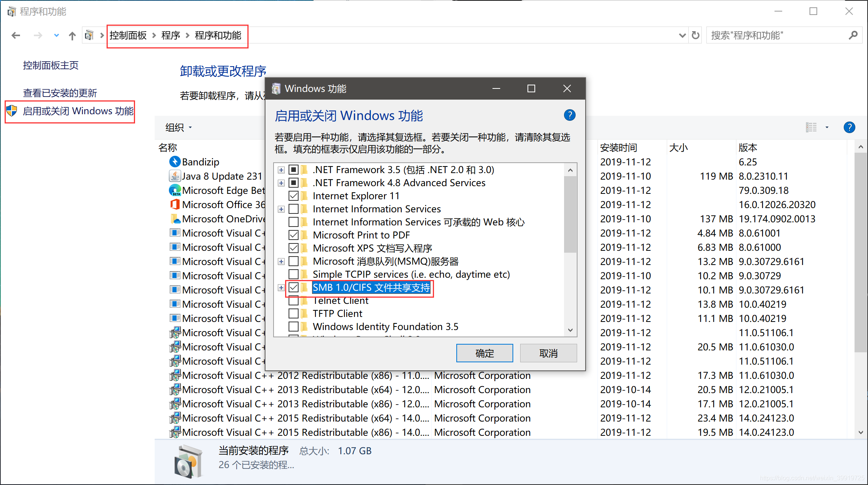Click the features list scrollbar thumb
This screenshot has height=485, width=868.
tap(570, 214)
